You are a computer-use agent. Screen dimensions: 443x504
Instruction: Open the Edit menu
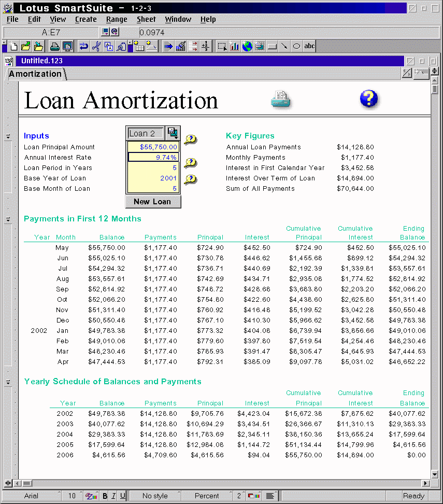[x=34, y=19]
